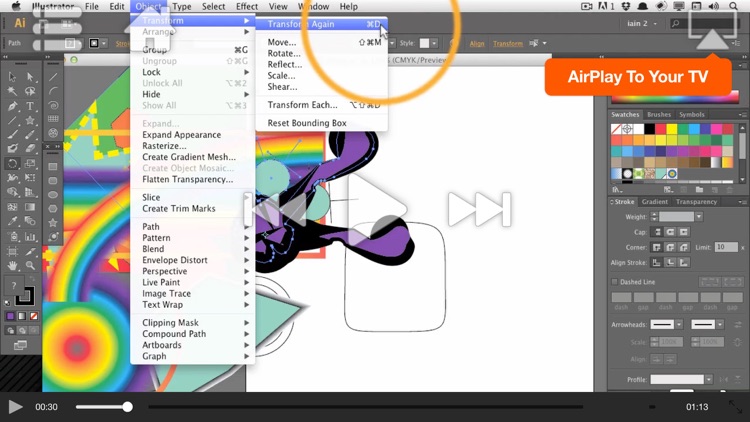This screenshot has height=422, width=750.
Task: Select the Polygon tool
Action: click(53, 209)
